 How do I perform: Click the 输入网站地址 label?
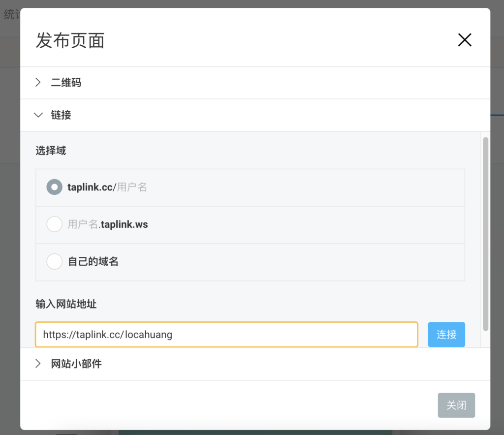[x=66, y=304]
